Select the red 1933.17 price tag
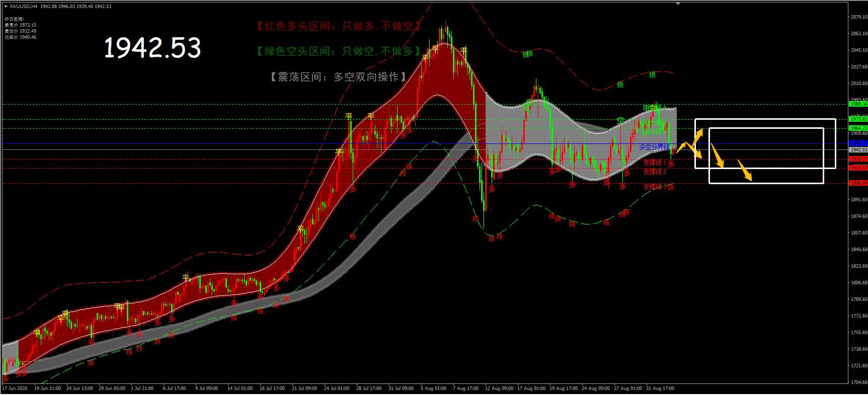Screen dimensions: 868x395 (x=858, y=159)
